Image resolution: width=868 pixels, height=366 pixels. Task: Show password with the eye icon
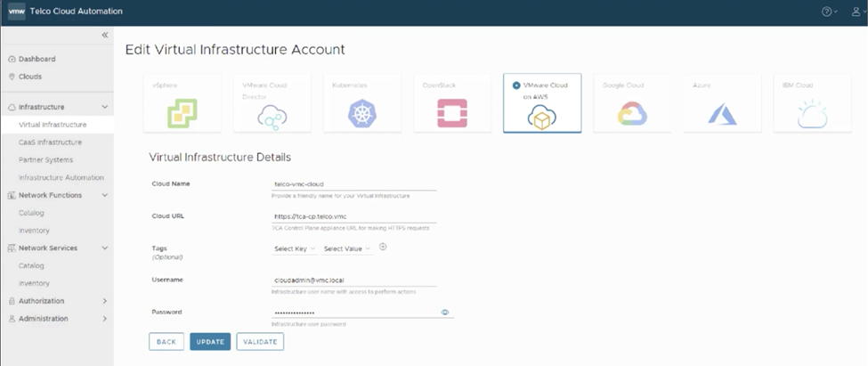(444, 313)
